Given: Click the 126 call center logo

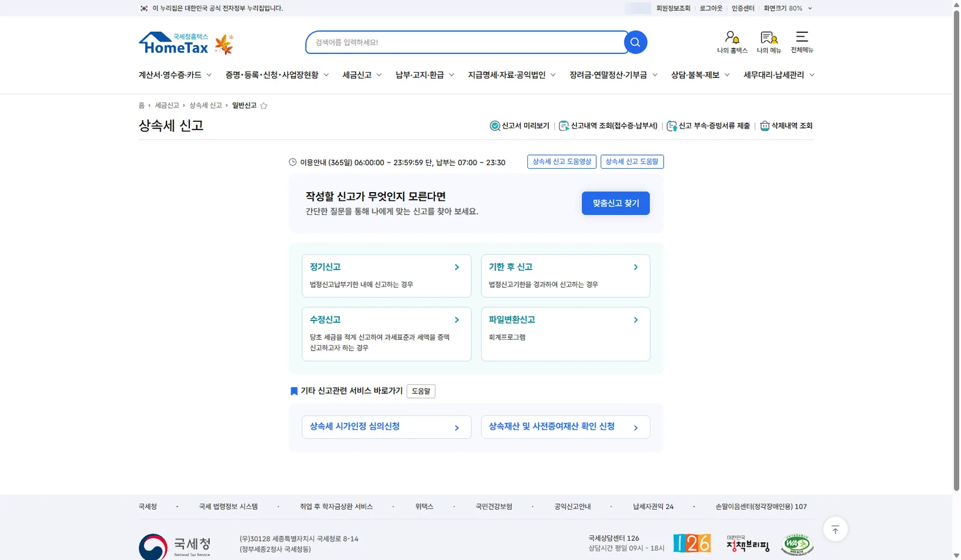Looking at the screenshot, I should pyautogui.click(x=692, y=543).
